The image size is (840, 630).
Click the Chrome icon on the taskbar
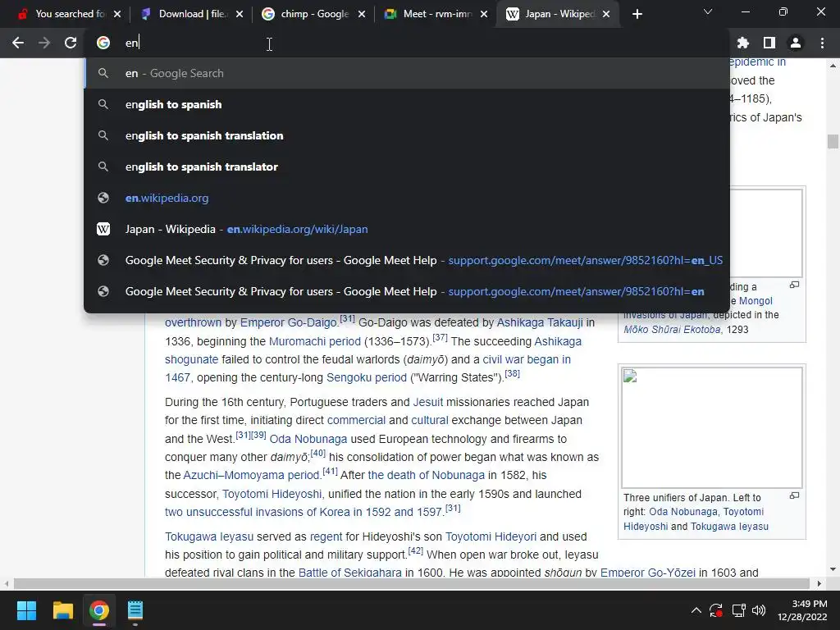99,610
